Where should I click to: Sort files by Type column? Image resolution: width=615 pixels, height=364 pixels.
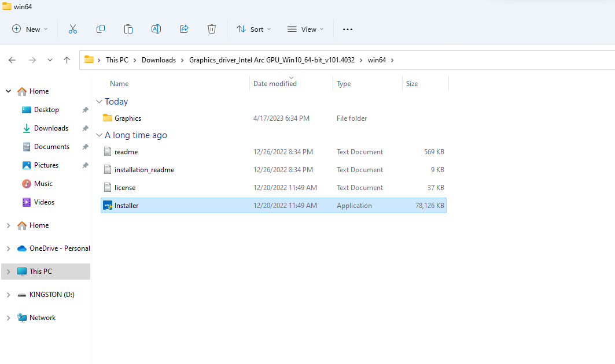pos(344,83)
